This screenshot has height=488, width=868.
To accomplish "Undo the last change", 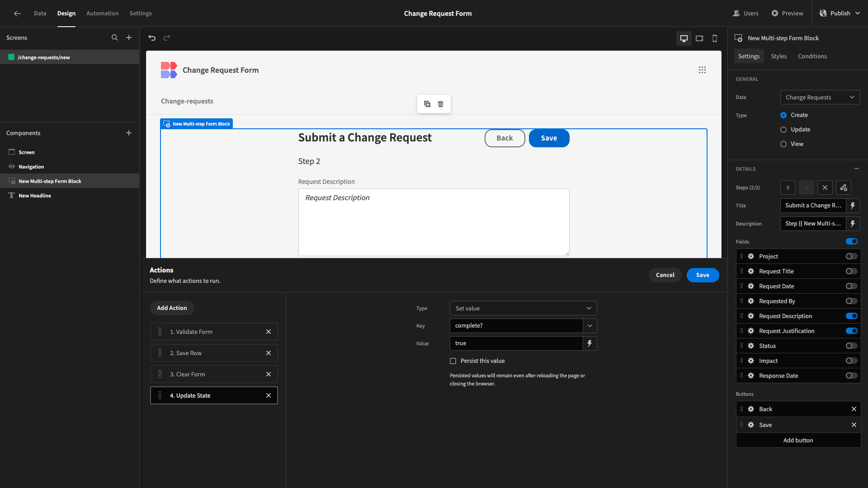I will (x=152, y=38).
